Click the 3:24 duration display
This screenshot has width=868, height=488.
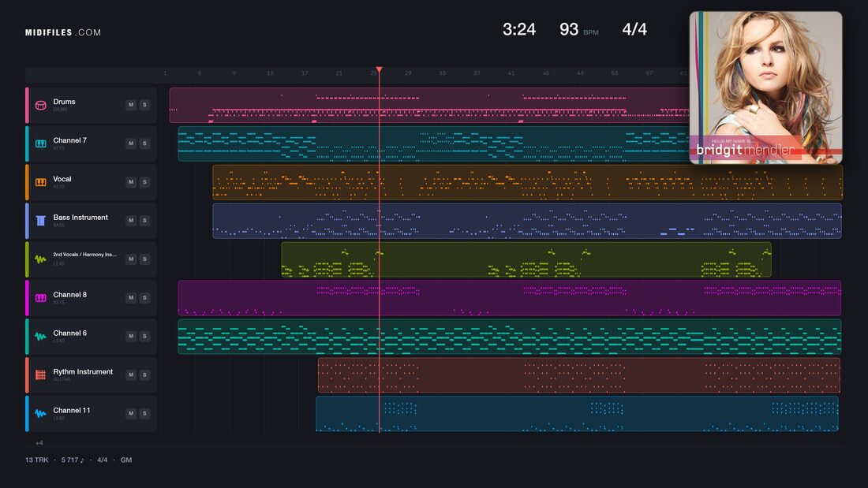(518, 29)
